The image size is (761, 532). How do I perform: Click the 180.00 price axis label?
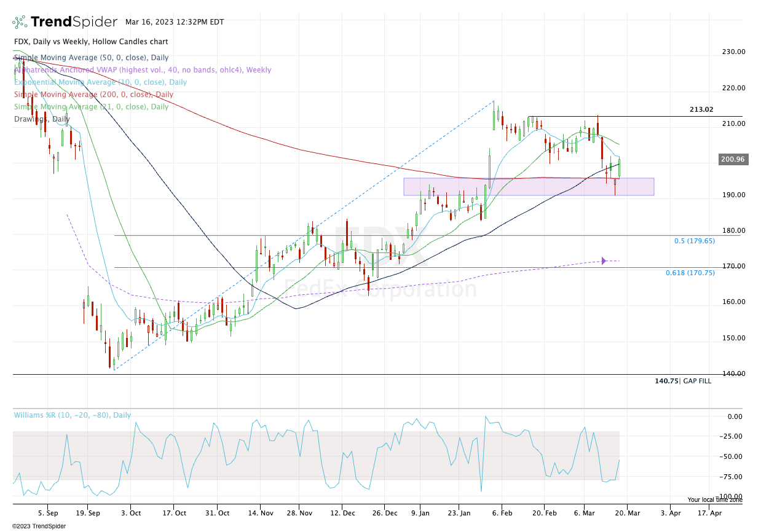coord(733,230)
